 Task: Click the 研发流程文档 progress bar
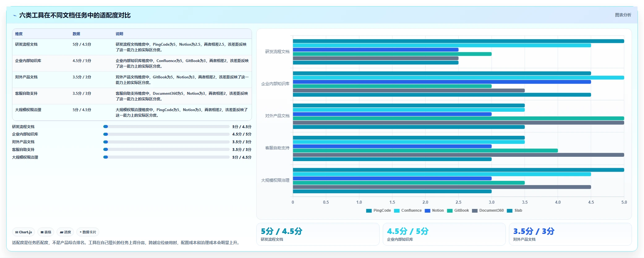coord(166,127)
